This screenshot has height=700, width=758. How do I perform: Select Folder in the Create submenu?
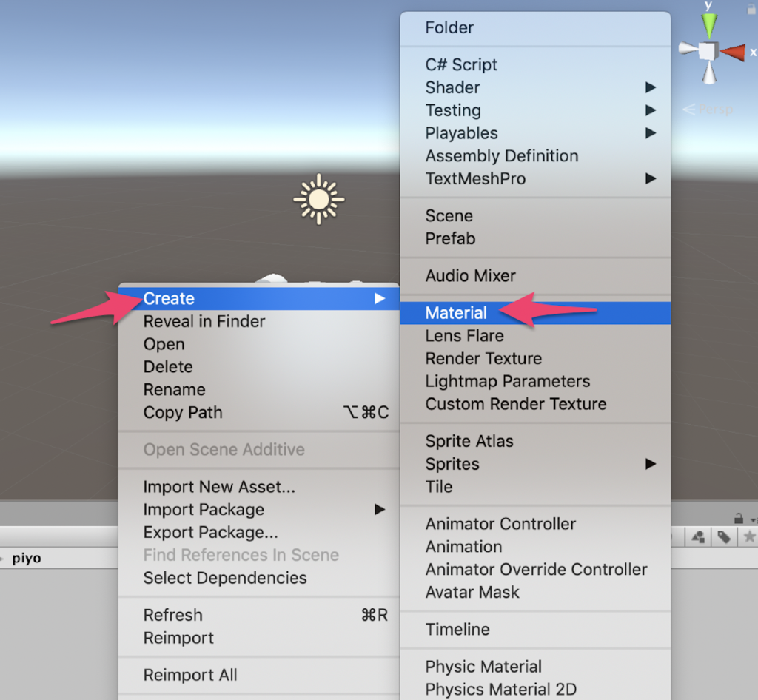[535, 27]
